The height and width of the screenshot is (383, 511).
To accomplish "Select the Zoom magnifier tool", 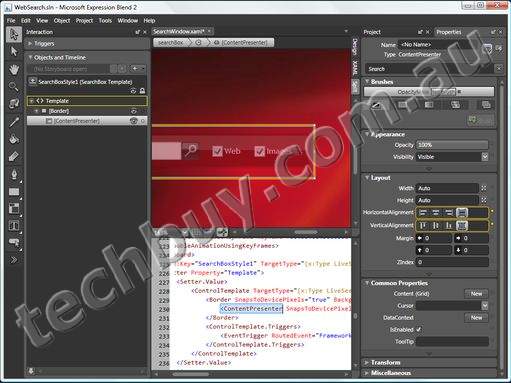I will [x=14, y=87].
